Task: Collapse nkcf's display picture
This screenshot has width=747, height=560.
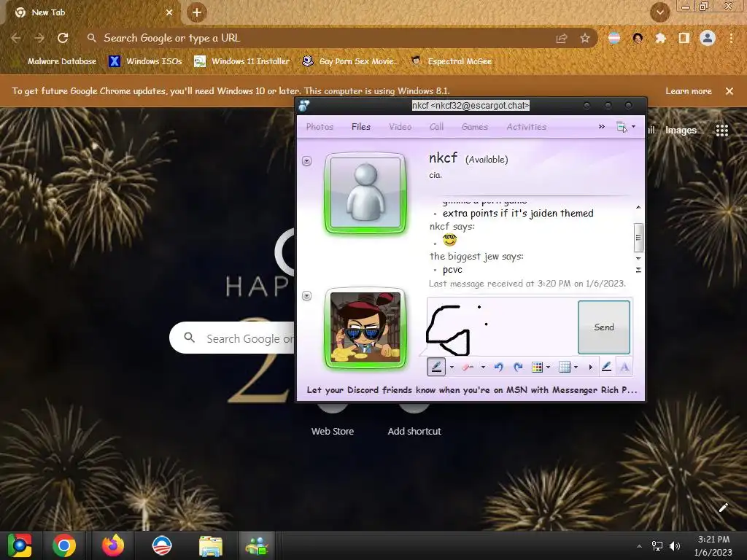Action: click(307, 161)
